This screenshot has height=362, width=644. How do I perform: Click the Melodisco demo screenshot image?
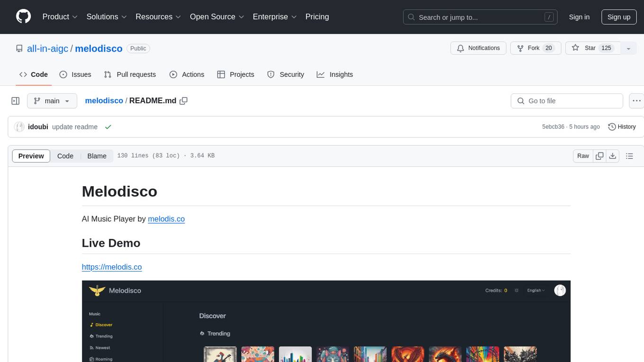(326, 321)
